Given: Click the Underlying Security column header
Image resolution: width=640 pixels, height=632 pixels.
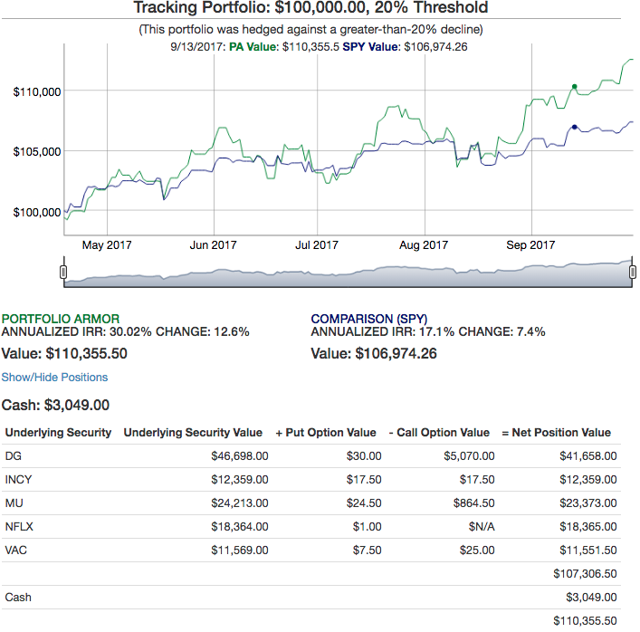Looking at the screenshot, I should click(x=58, y=432).
